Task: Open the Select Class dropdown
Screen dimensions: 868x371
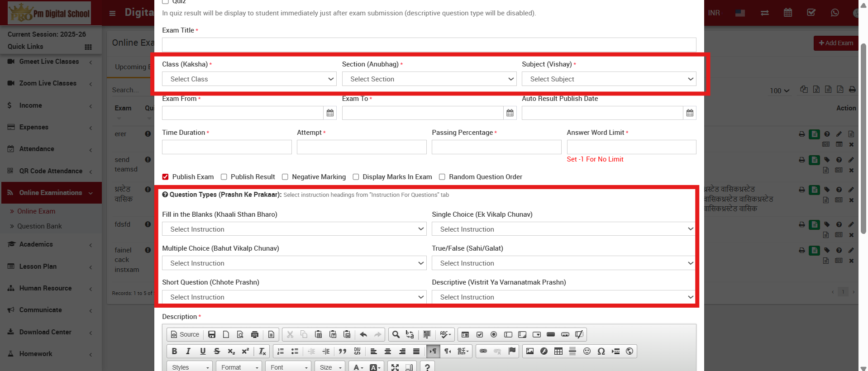Action: click(x=249, y=79)
